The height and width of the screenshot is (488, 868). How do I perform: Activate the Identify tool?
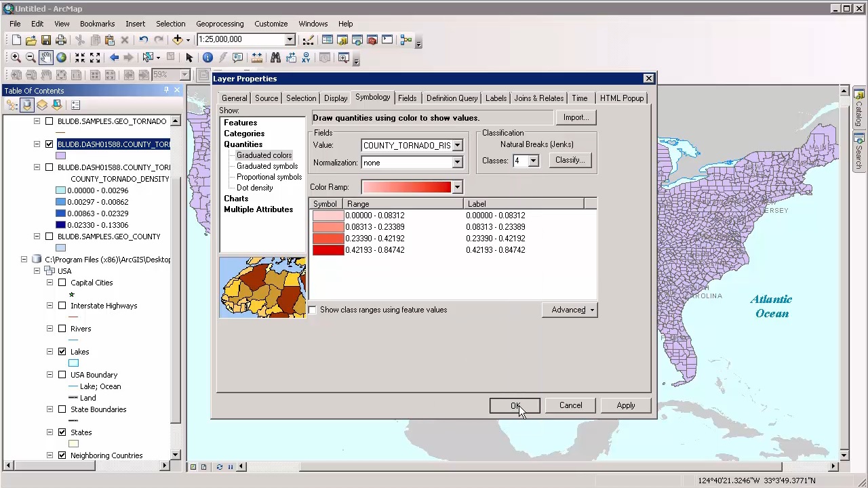click(x=208, y=58)
